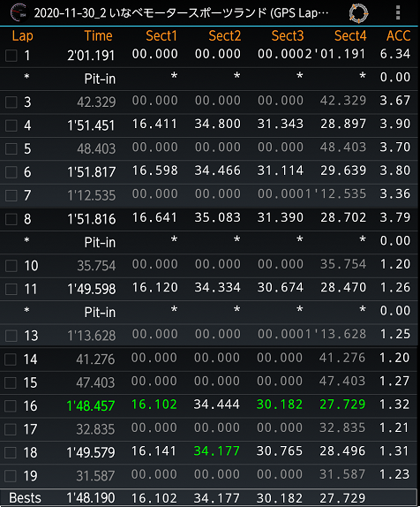Check the lap 18 checkbox
Screen dimensions: 420x507
(11, 452)
